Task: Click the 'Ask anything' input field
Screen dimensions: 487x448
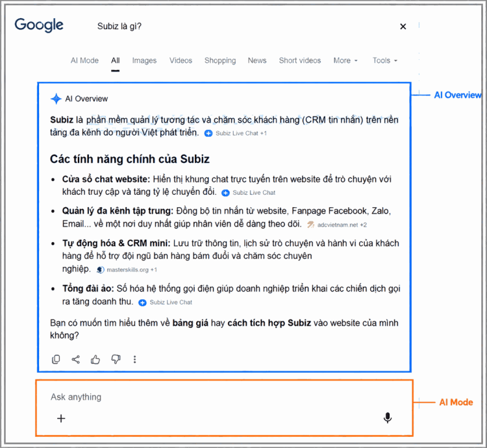Action: pos(224,397)
